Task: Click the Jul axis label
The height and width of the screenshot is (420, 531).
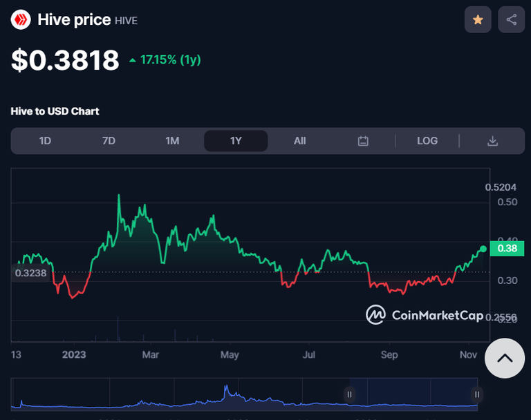Action: click(309, 354)
